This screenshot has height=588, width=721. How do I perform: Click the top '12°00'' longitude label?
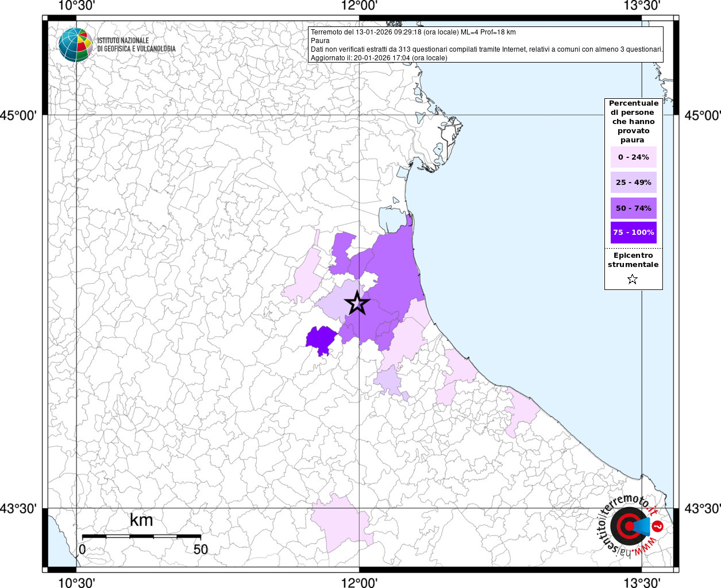[359, 6]
